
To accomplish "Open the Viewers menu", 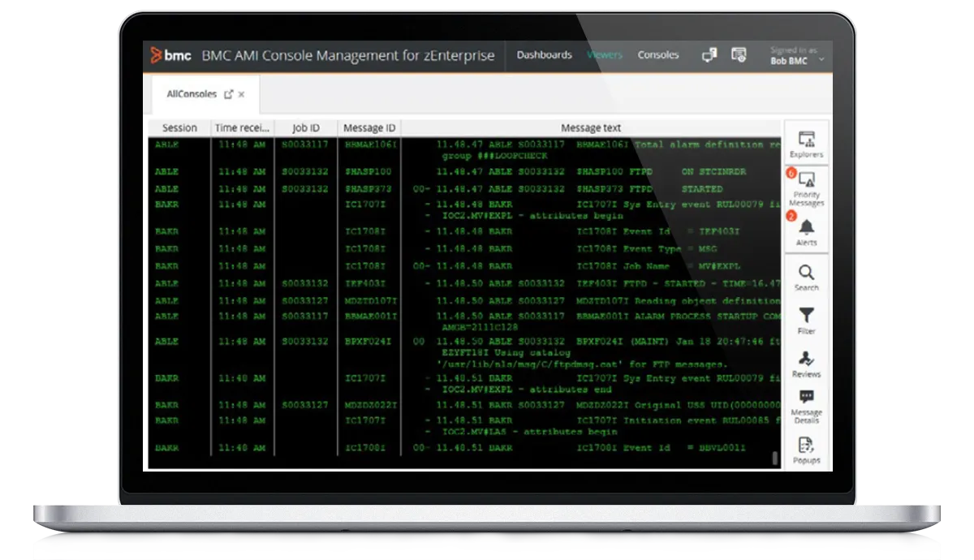I will (605, 55).
